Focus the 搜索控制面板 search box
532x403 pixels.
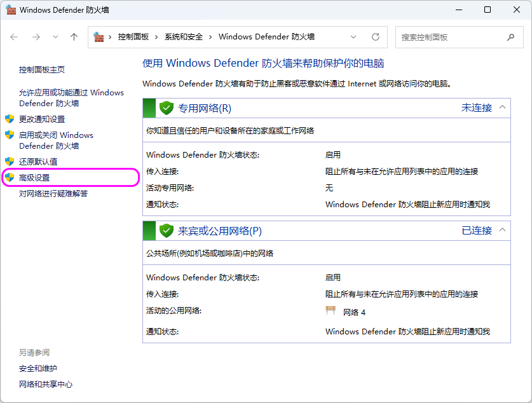coord(460,37)
